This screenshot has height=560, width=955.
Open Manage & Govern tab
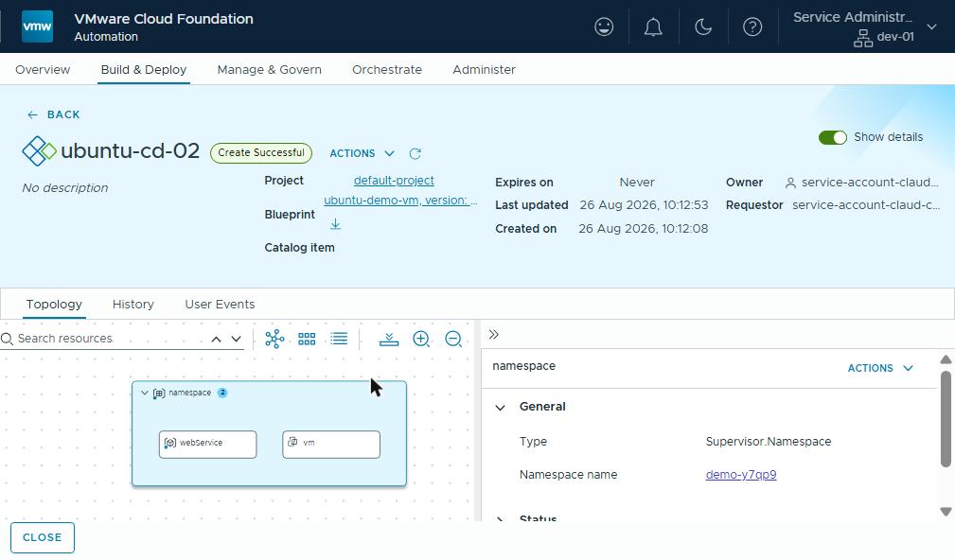click(269, 69)
